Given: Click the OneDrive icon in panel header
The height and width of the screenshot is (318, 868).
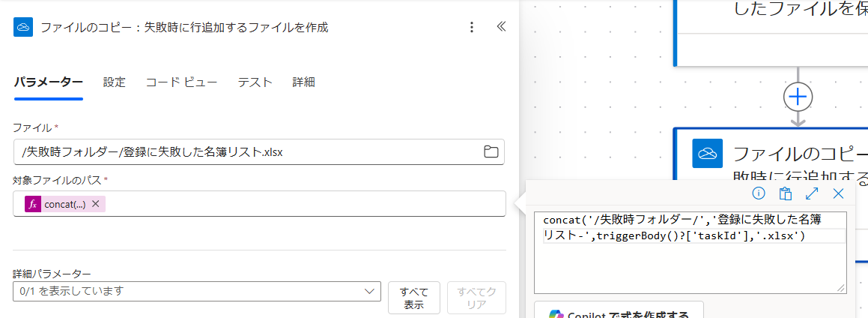Looking at the screenshot, I should click(22, 27).
